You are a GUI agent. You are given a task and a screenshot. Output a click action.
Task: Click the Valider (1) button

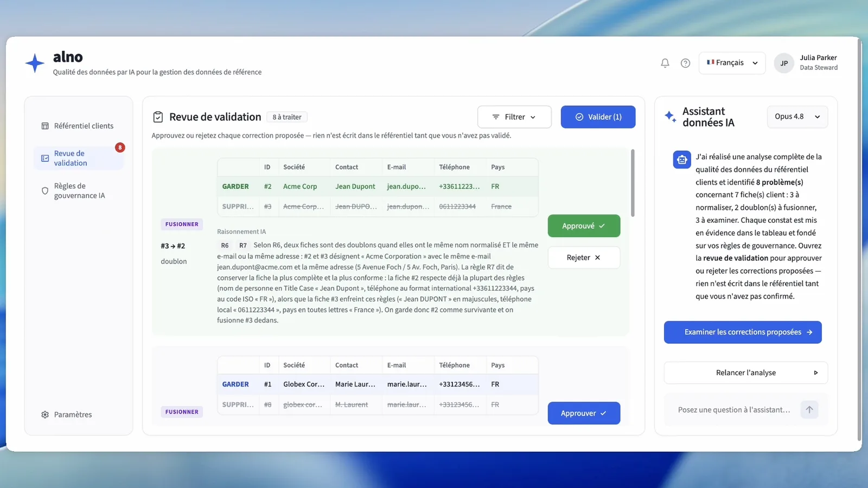pos(598,117)
